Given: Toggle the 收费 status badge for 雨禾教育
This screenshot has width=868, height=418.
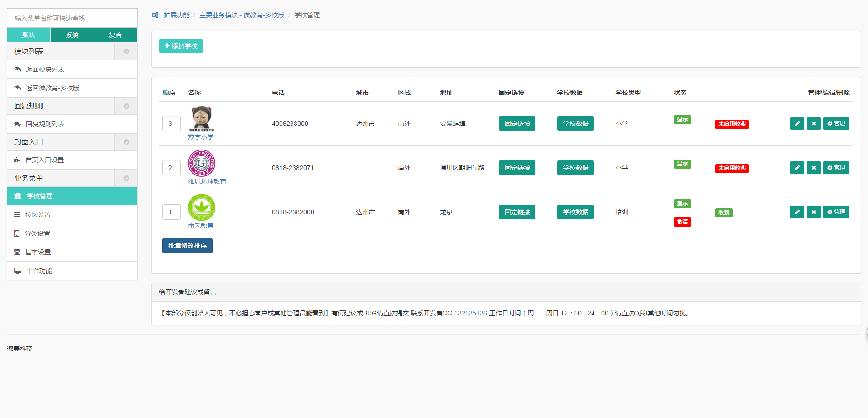Looking at the screenshot, I should click(723, 212).
